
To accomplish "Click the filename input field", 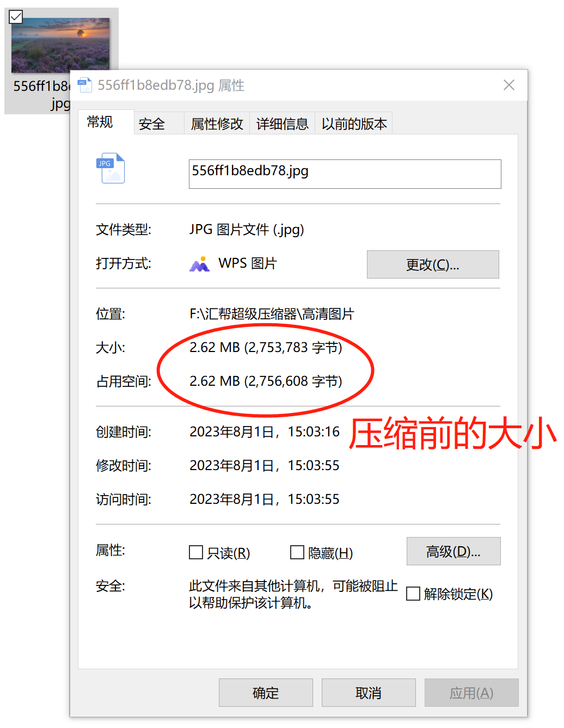I will (x=345, y=174).
